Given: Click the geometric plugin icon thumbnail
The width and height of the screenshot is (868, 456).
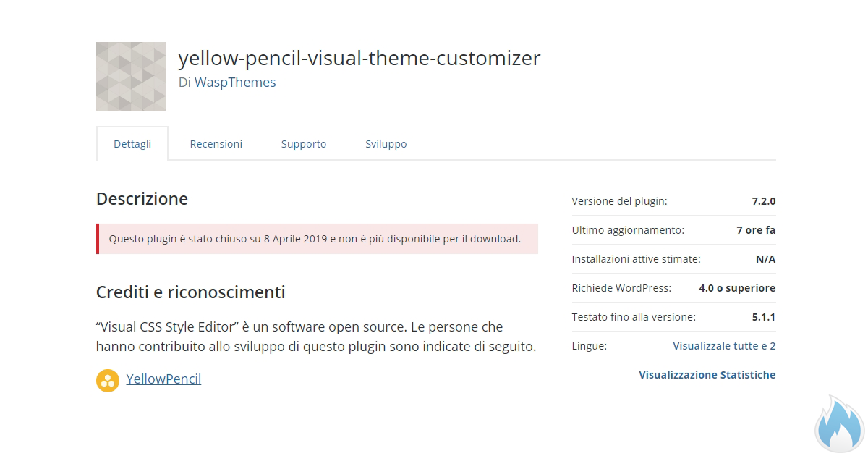Looking at the screenshot, I should coord(131,77).
